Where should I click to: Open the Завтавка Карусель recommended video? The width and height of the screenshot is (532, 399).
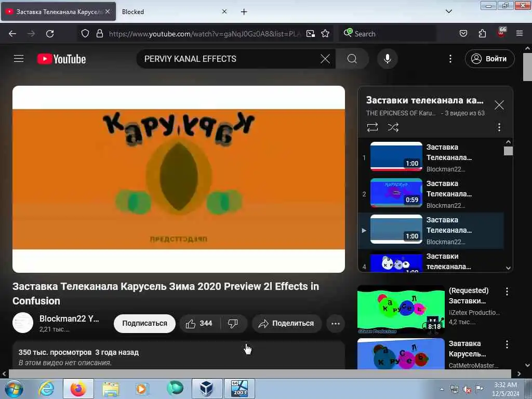point(401,353)
